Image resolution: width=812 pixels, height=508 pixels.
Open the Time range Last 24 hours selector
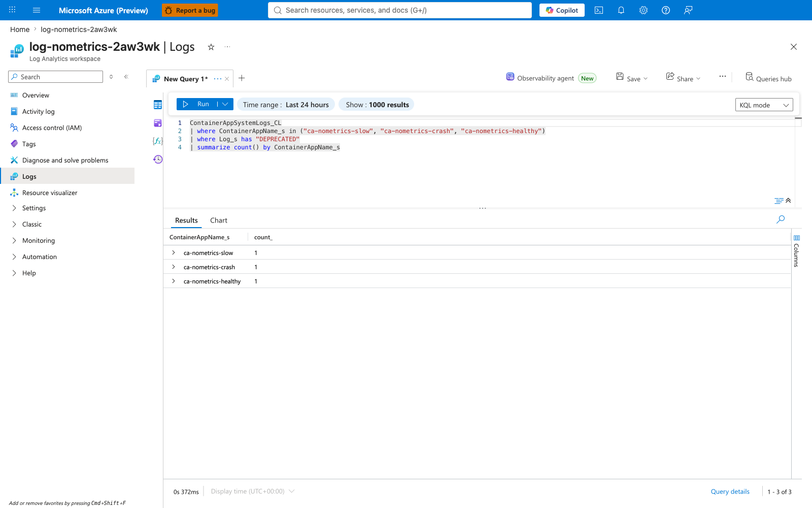(x=286, y=105)
